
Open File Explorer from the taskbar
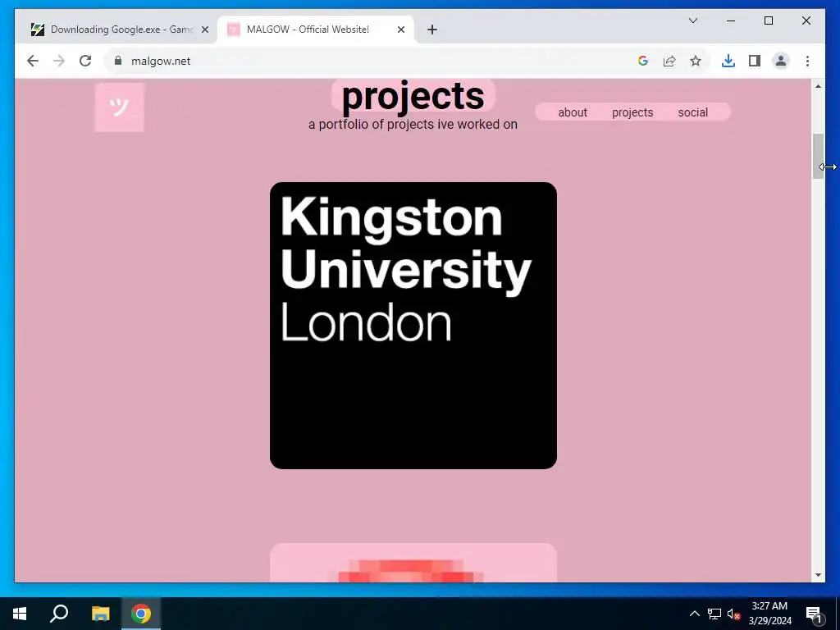100,614
